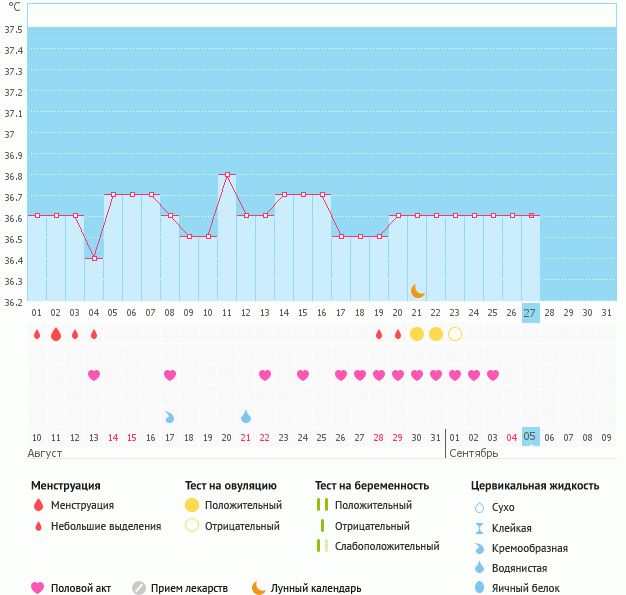626x595 pixels.
Task: Click the yellow 'Положительный' ovulation legend circle
Action: [x=192, y=506]
